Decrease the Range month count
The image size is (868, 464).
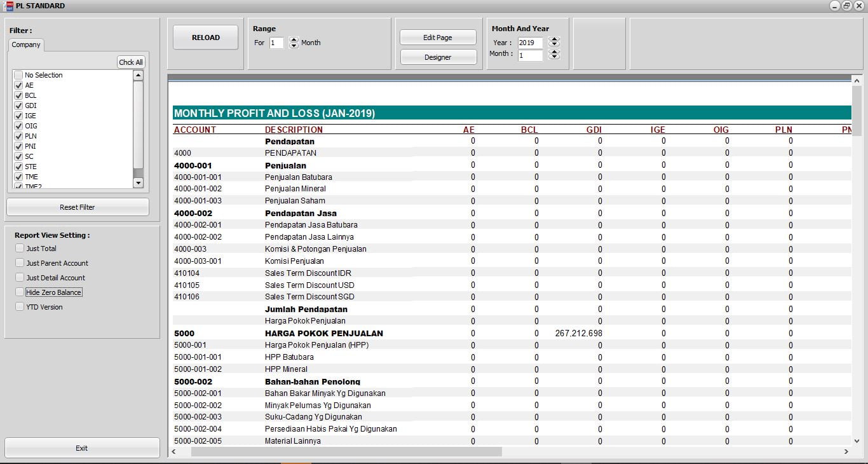[294, 46]
